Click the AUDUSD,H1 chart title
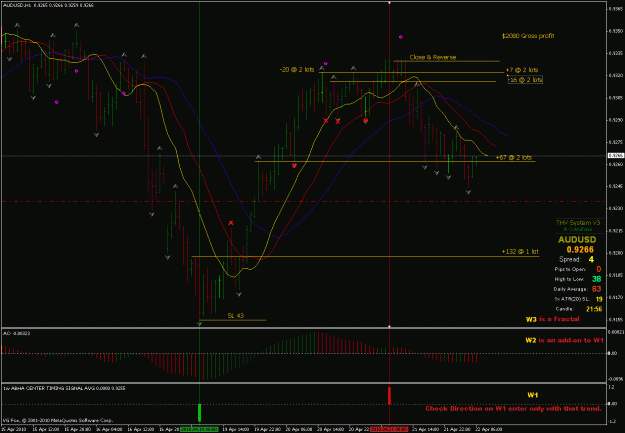This screenshot has height=433, width=625. click(x=49, y=5)
